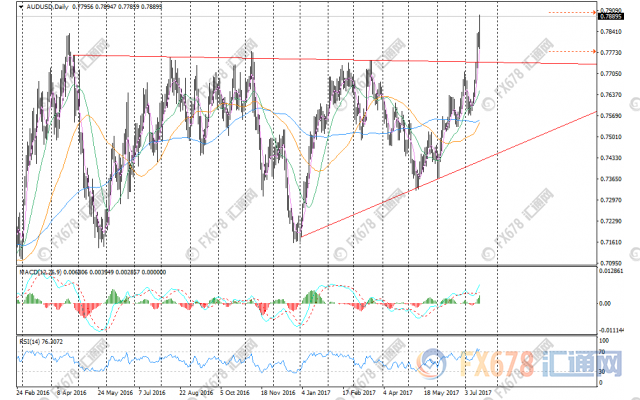Click the 3 Jul 2017 date label
The height and width of the screenshot is (400, 640).
(x=478, y=394)
